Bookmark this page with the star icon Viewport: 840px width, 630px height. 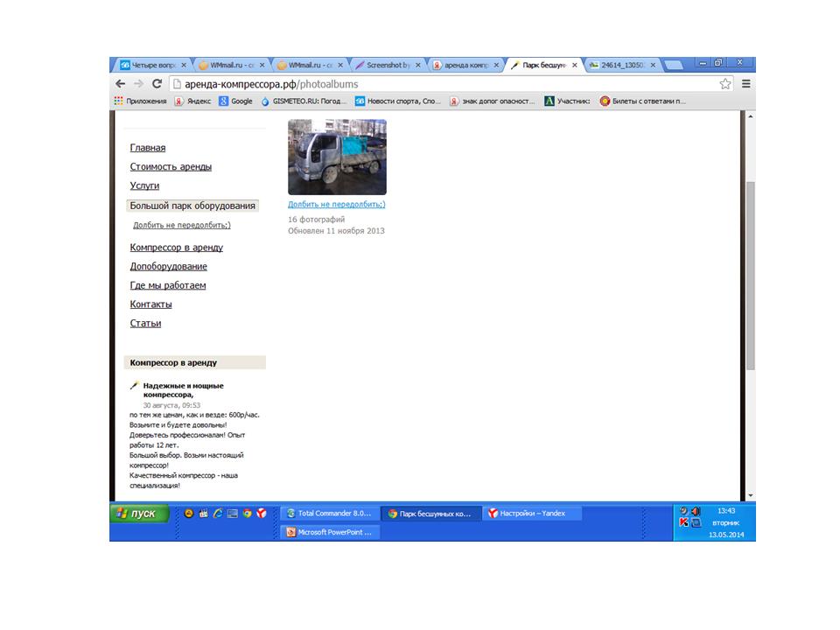(724, 84)
